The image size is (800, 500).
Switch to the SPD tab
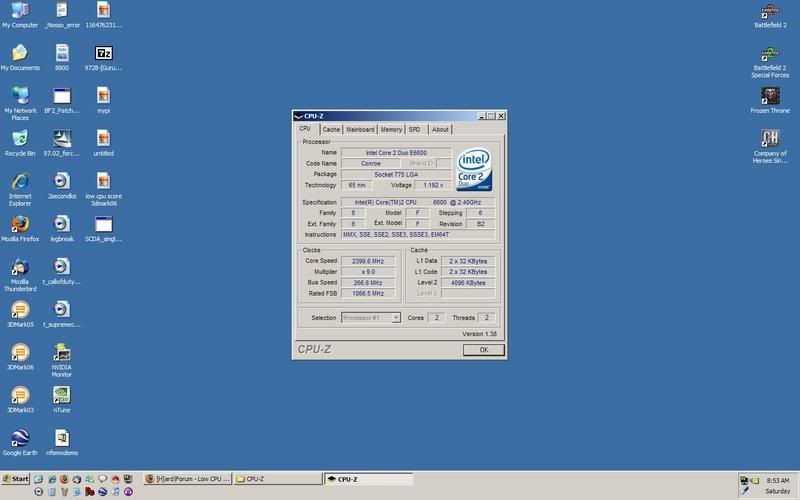[x=415, y=130]
